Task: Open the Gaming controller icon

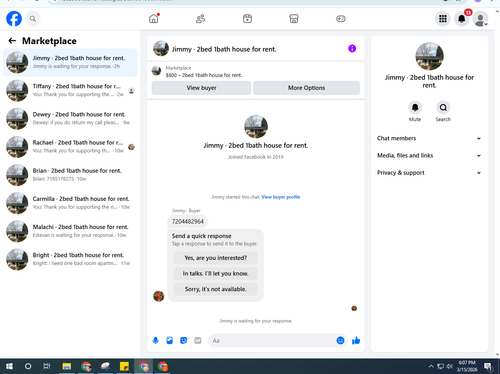Action: 341,19
